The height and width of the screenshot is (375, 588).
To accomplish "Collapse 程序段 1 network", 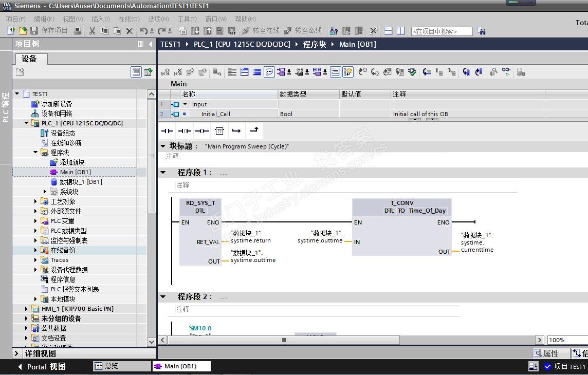I will click(x=163, y=172).
